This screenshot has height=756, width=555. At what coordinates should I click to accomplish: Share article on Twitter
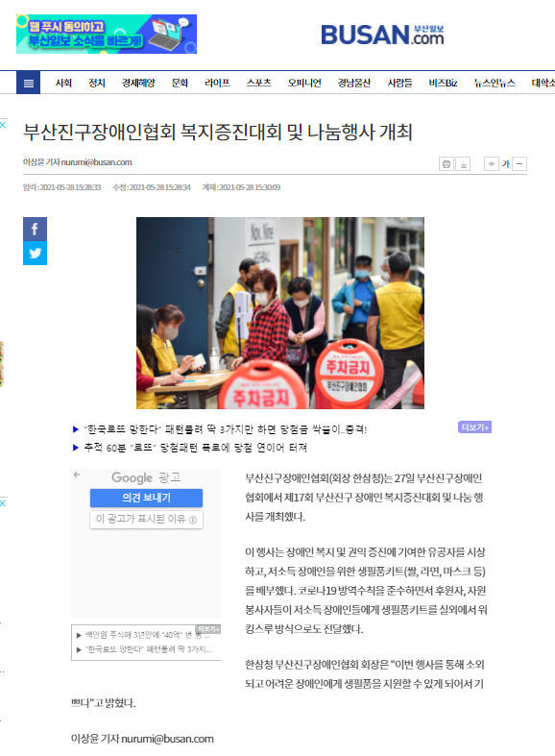[x=36, y=254]
